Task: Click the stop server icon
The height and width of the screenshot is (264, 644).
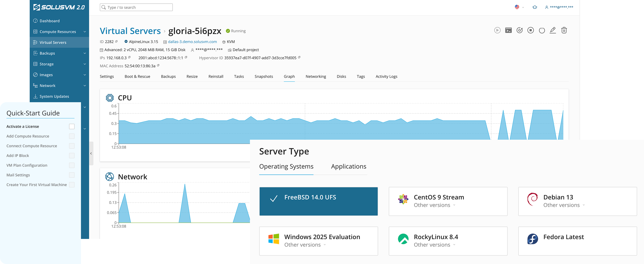Action: pos(531,30)
